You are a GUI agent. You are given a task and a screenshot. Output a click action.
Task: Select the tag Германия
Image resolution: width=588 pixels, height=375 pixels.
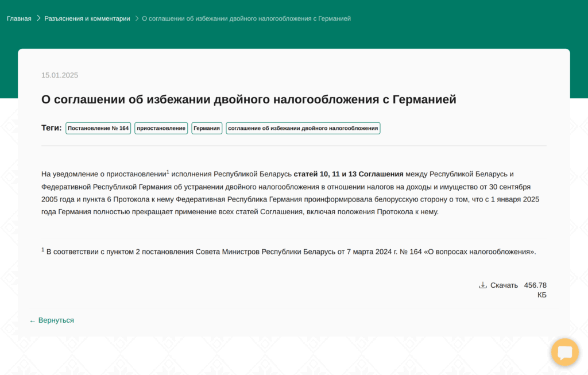click(x=207, y=128)
